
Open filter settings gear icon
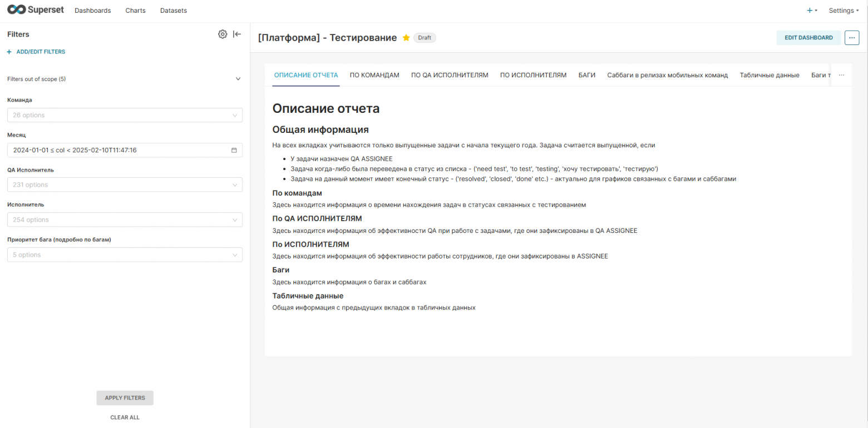pyautogui.click(x=223, y=34)
